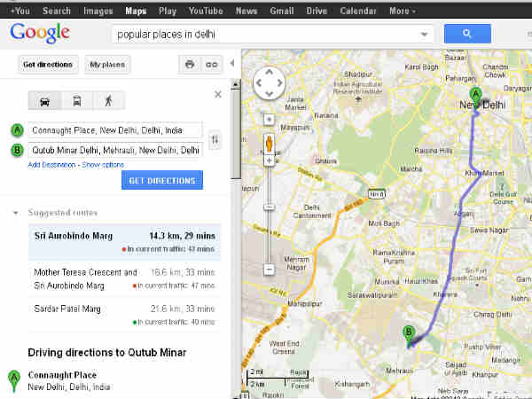Click the Street View pegman icon

click(269, 145)
